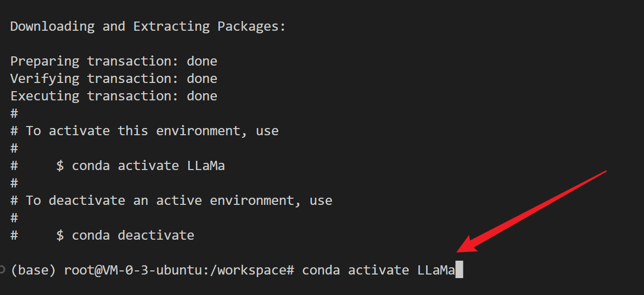Click the word "conda" in the typed prompt command
The width and height of the screenshot is (644, 295).
coord(321,270)
